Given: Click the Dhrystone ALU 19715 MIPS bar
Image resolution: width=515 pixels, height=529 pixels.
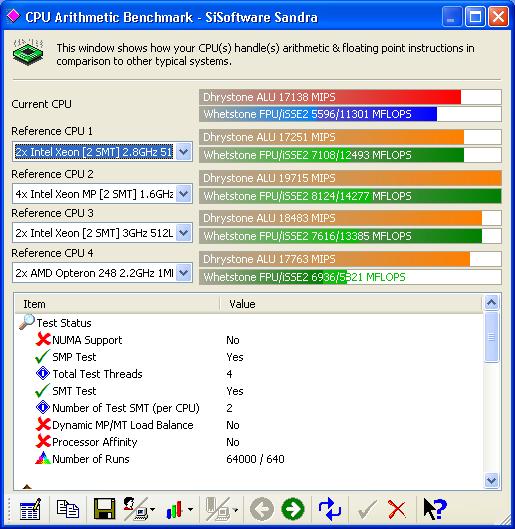Looking at the screenshot, I should pyautogui.click(x=350, y=178).
